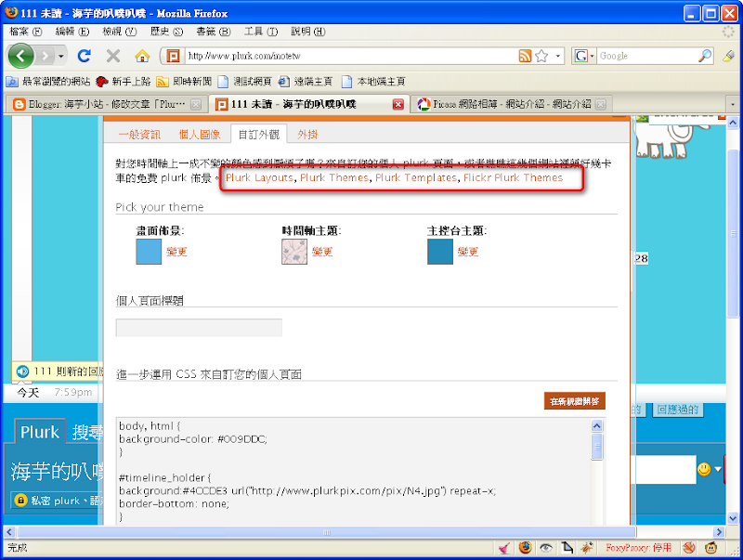743x560 pixels.
Task: Go back with the green Back arrow
Action: [20, 56]
